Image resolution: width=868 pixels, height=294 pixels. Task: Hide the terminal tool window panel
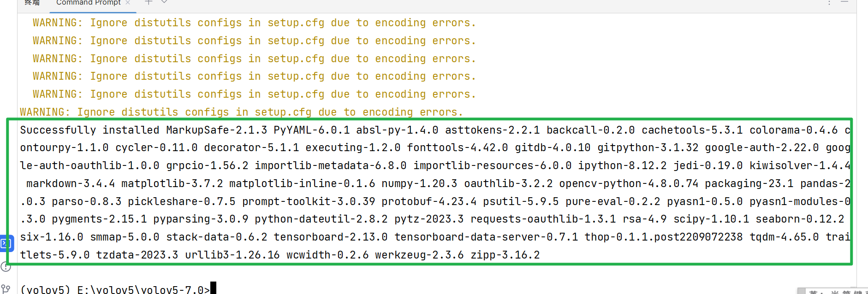pos(844,2)
